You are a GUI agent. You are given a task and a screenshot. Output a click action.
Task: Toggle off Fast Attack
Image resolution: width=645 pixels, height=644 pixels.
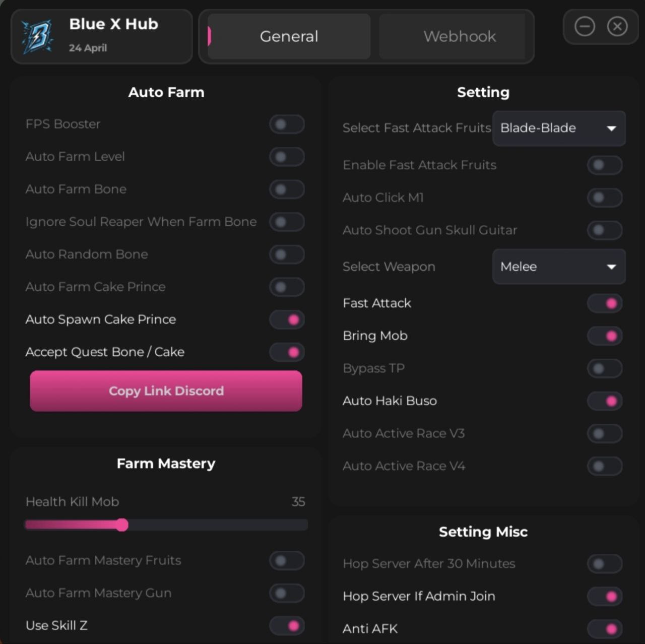605,303
